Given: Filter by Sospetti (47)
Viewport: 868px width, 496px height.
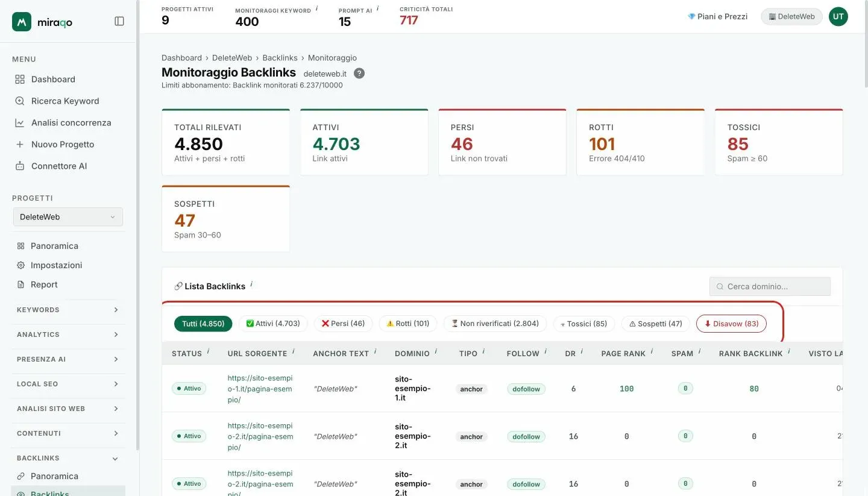Looking at the screenshot, I should (x=656, y=324).
